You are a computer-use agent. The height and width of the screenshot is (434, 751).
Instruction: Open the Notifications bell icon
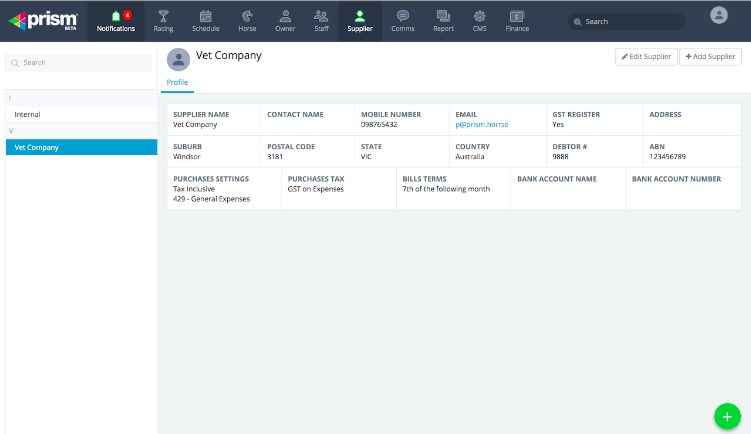115,16
